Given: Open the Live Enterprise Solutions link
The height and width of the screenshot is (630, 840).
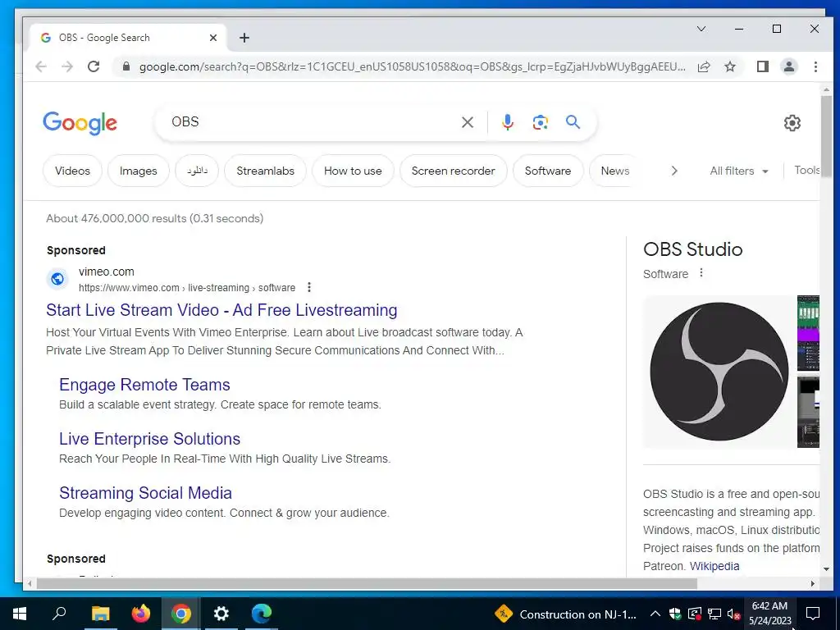Looking at the screenshot, I should click(x=149, y=439).
